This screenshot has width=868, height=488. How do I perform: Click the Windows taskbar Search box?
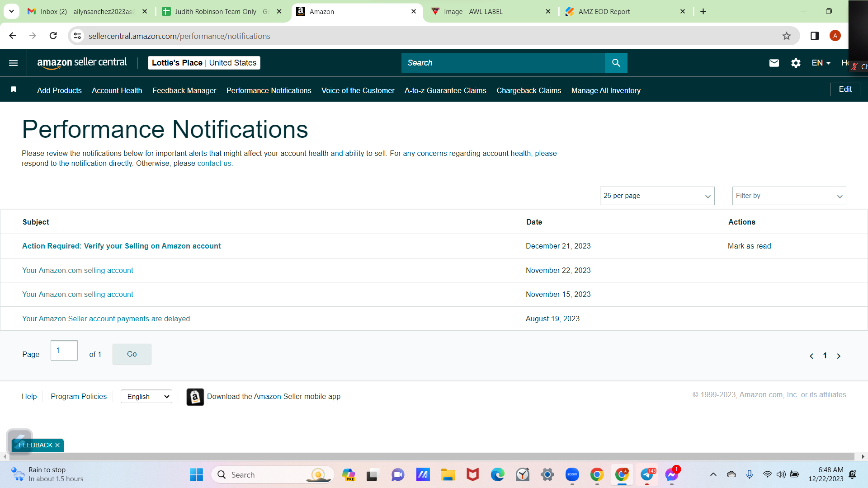273,474
